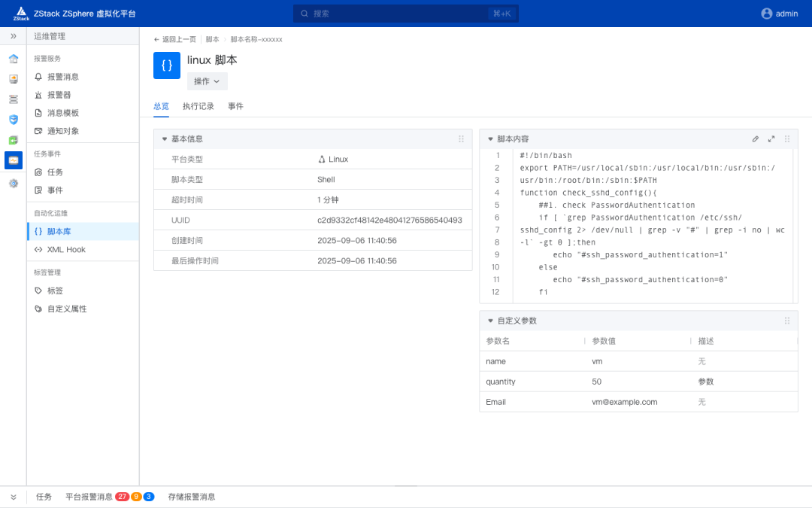Open the 操作 dropdown button
812x508 pixels.
208,81
